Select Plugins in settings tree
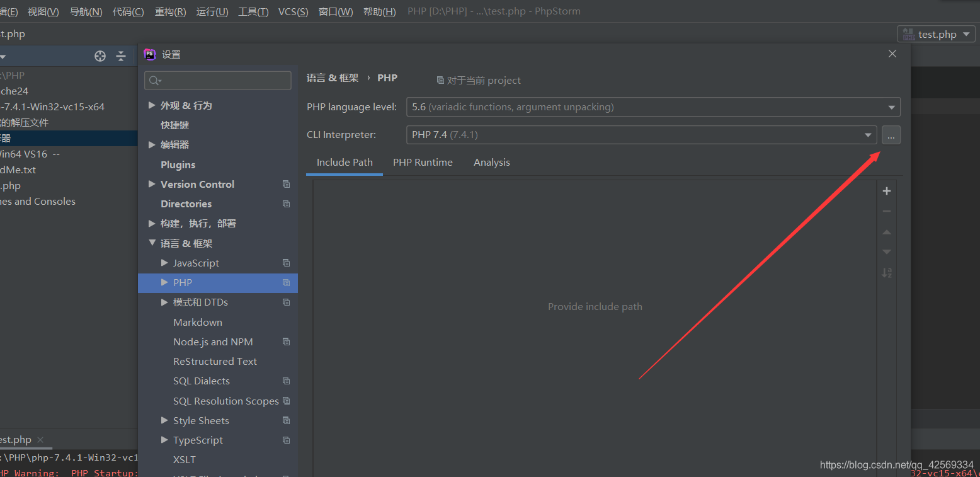The width and height of the screenshot is (980, 477). [x=178, y=164]
